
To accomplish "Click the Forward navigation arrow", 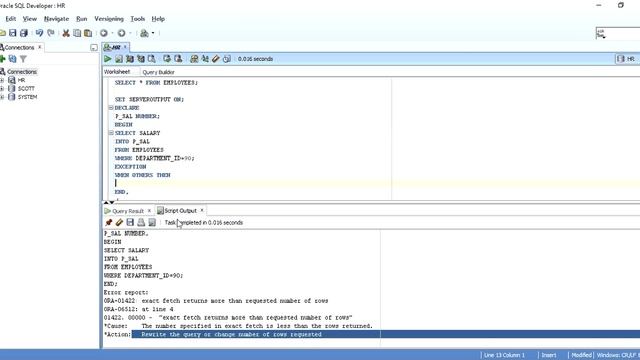I will pos(122,33).
